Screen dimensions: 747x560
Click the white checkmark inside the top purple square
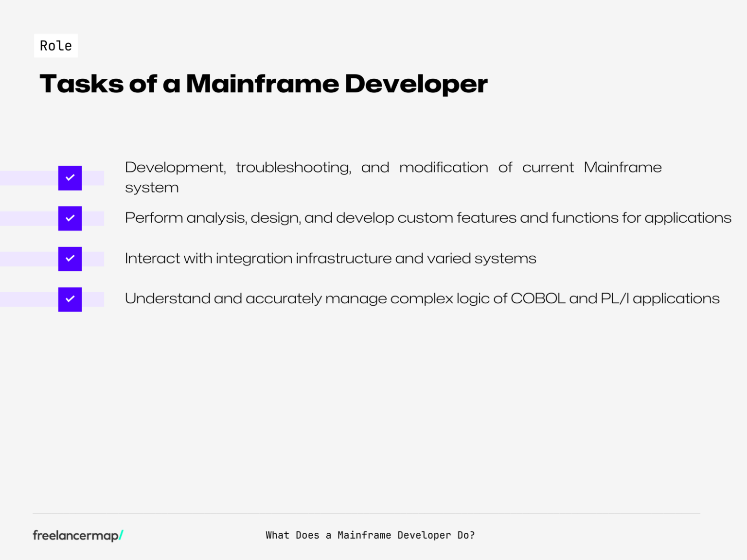pos(70,178)
